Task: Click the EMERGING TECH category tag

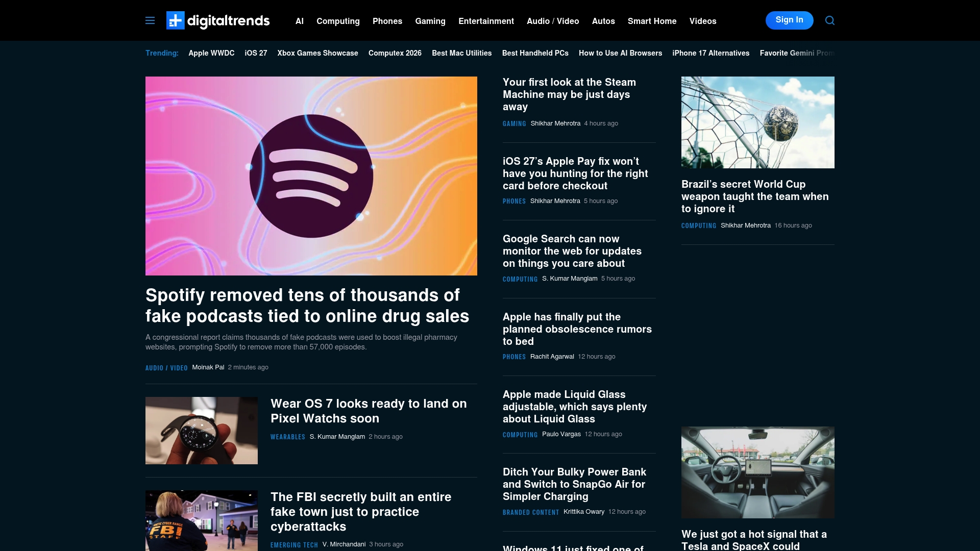Action: [294, 545]
